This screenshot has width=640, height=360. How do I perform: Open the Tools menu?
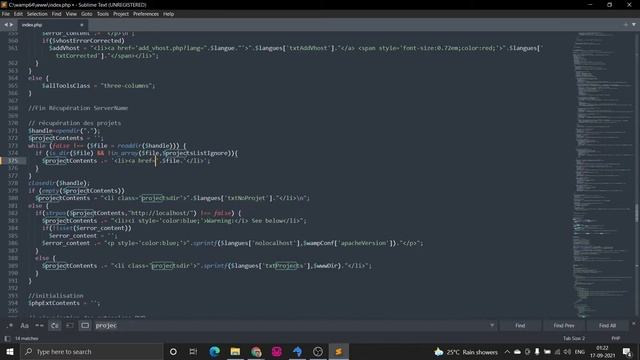tap(102, 14)
